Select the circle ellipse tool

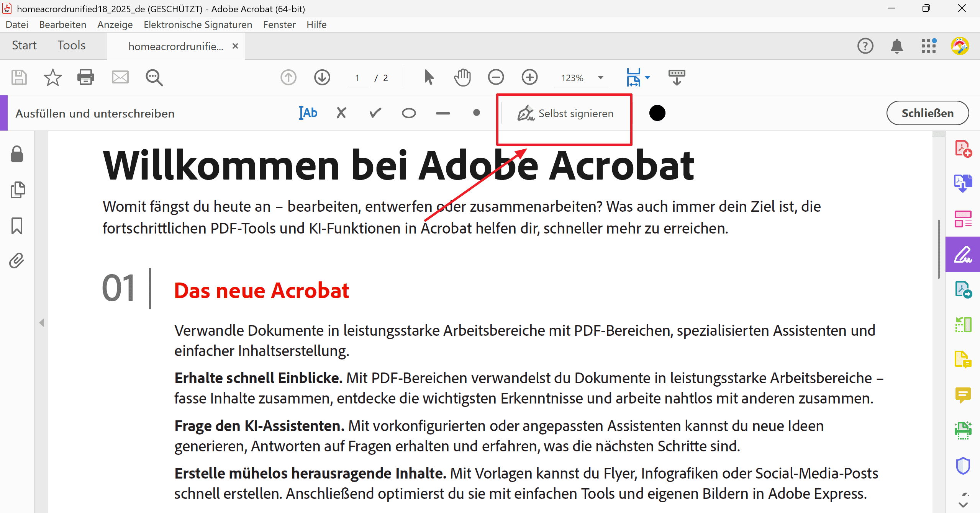(409, 113)
